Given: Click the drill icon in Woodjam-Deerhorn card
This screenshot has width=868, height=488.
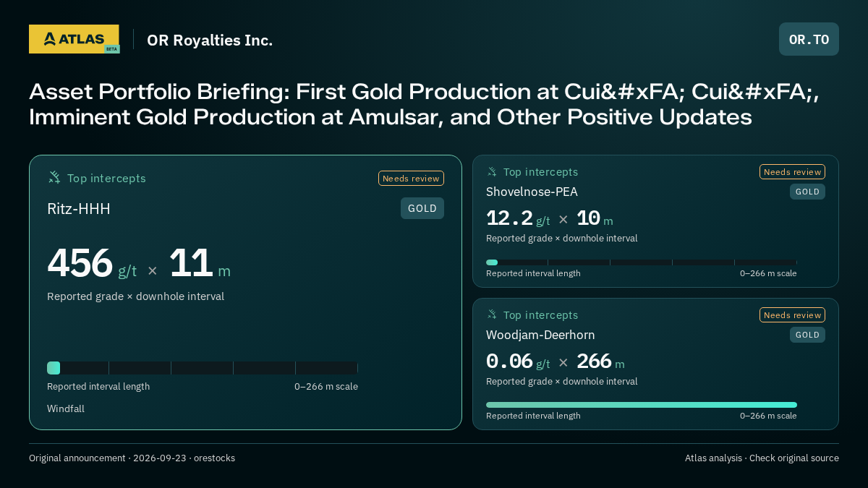Looking at the screenshot, I should coord(492,315).
